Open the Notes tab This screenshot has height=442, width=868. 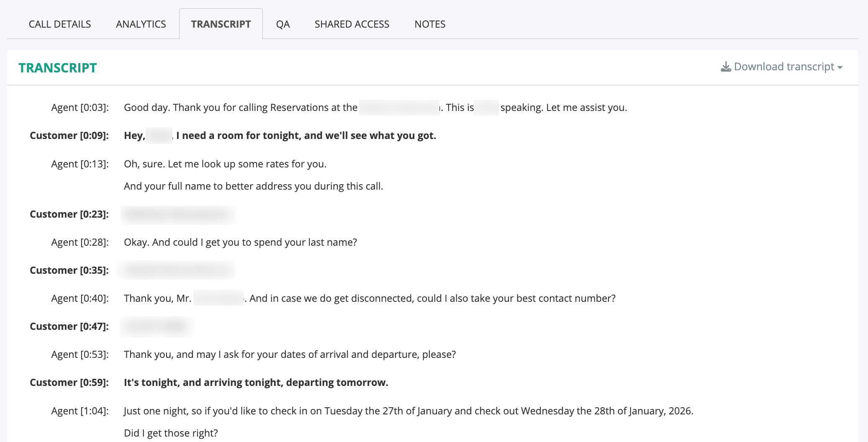[x=430, y=24]
